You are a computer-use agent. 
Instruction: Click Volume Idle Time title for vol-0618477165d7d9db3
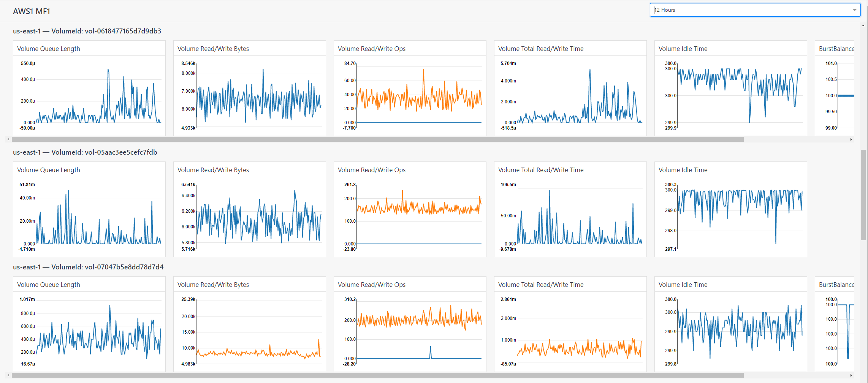coord(683,49)
